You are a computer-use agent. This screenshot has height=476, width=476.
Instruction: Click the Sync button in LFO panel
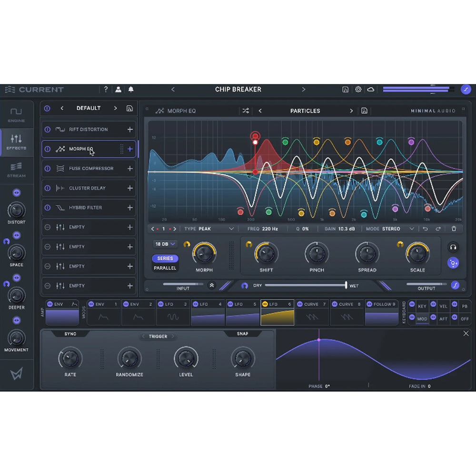pos(70,334)
